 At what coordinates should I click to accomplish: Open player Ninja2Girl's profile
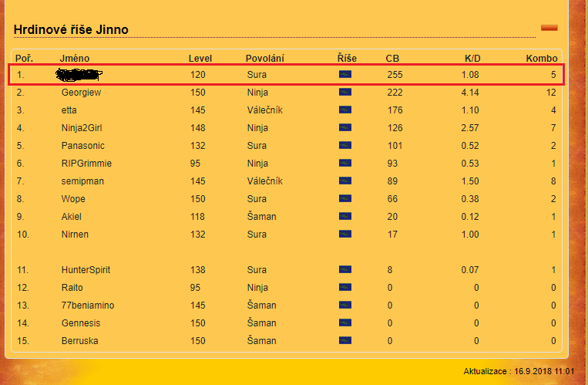(82, 127)
